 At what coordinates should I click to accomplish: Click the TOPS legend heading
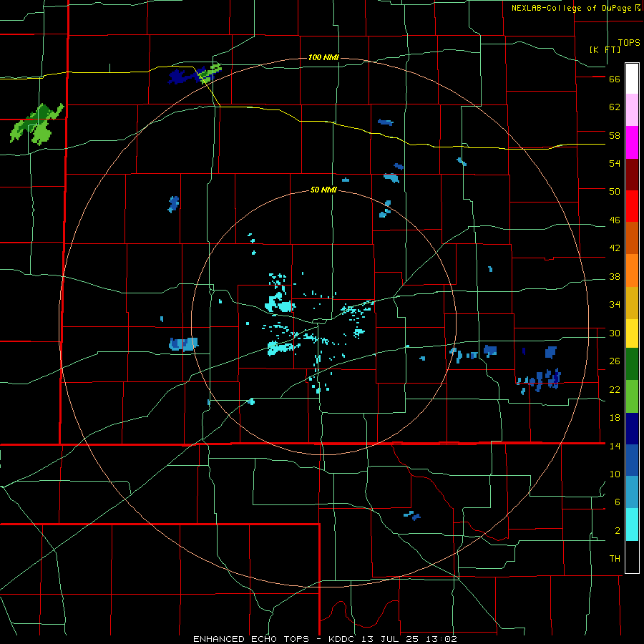(x=629, y=43)
